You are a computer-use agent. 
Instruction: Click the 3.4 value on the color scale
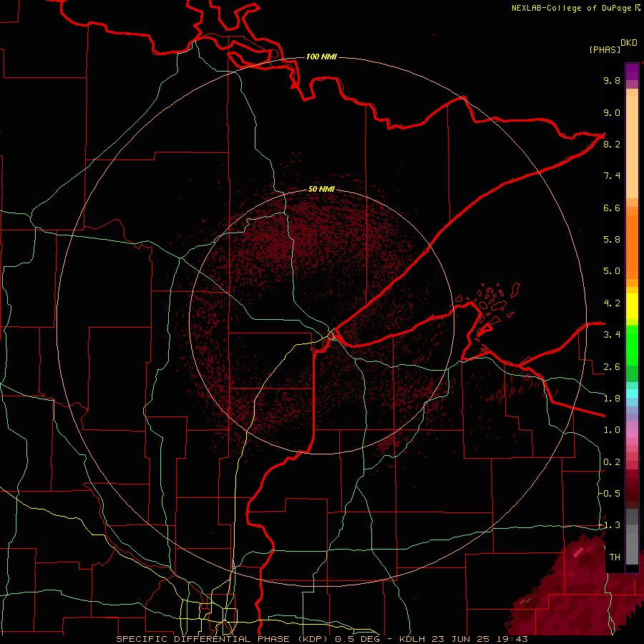[x=612, y=335]
